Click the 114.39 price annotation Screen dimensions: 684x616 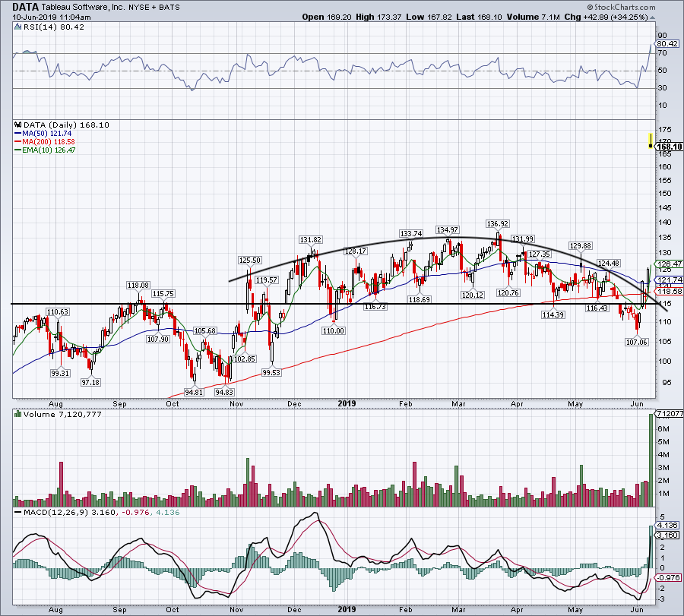[553, 314]
